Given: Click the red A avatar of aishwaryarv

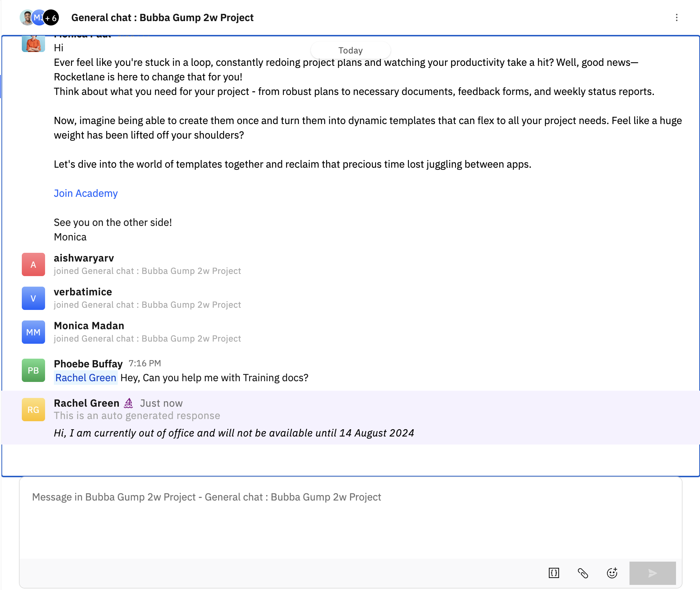Looking at the screenshot, I should pos(33,264).
